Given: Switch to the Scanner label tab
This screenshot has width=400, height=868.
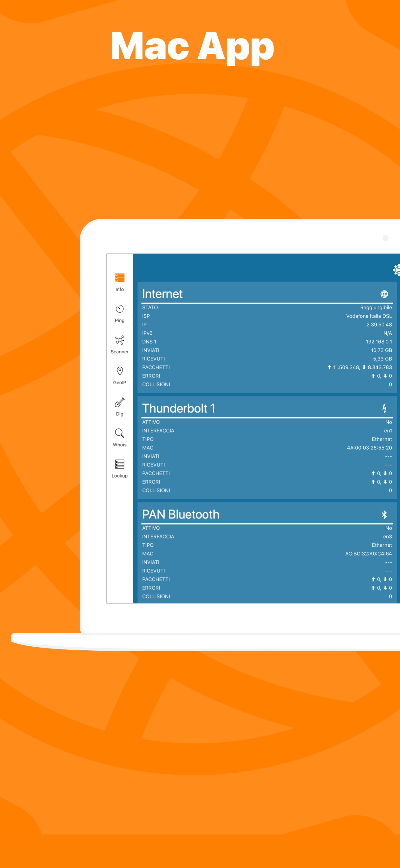Looking at the screenshot, I should pyautogui.click(x=119, y=352).
